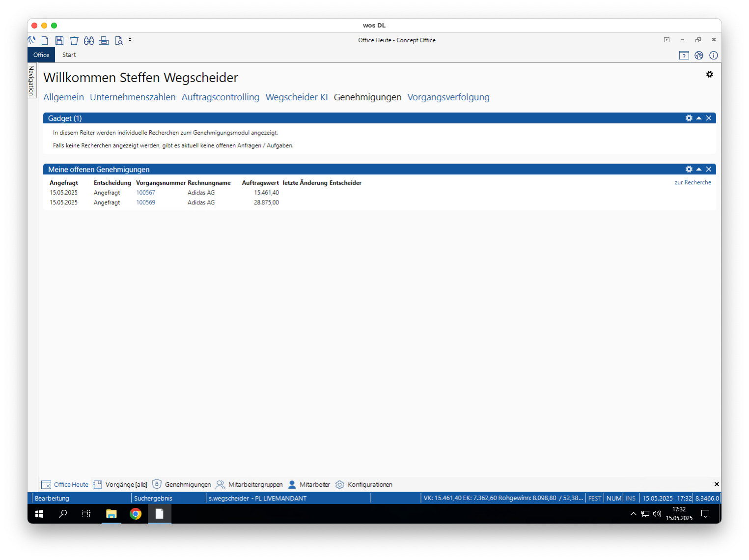Sort by Entscheidung column header
Viewport: 749px width, 560px height.
[x=112, y=183]
